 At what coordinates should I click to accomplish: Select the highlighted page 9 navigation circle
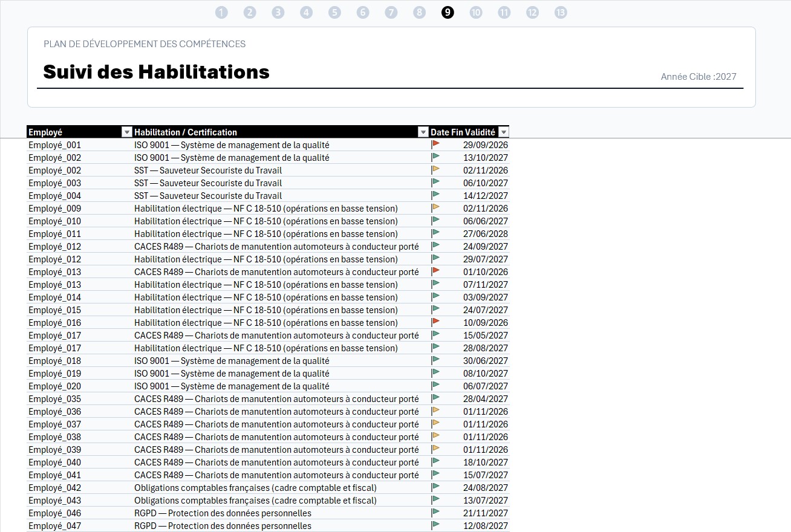coord(448,13)
